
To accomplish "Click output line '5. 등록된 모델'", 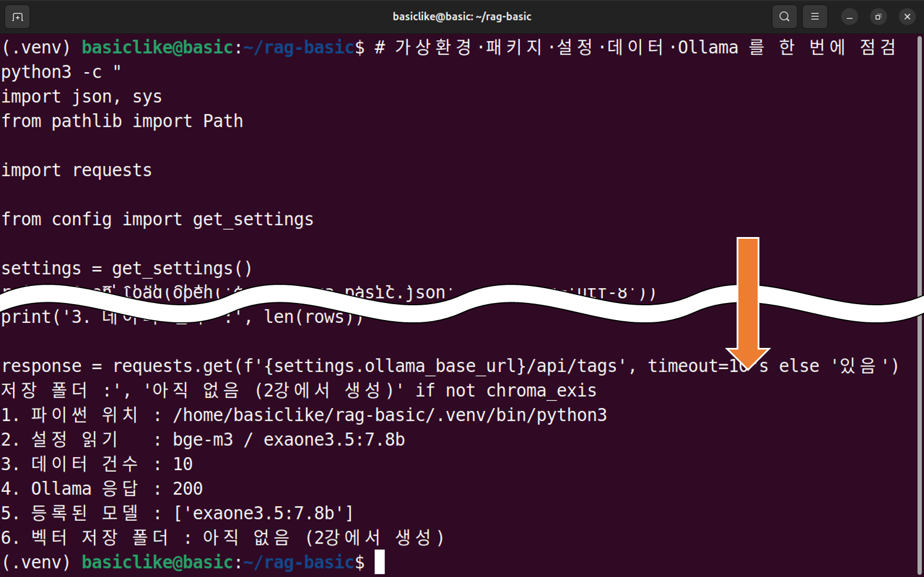I will (x=177, y=513).
